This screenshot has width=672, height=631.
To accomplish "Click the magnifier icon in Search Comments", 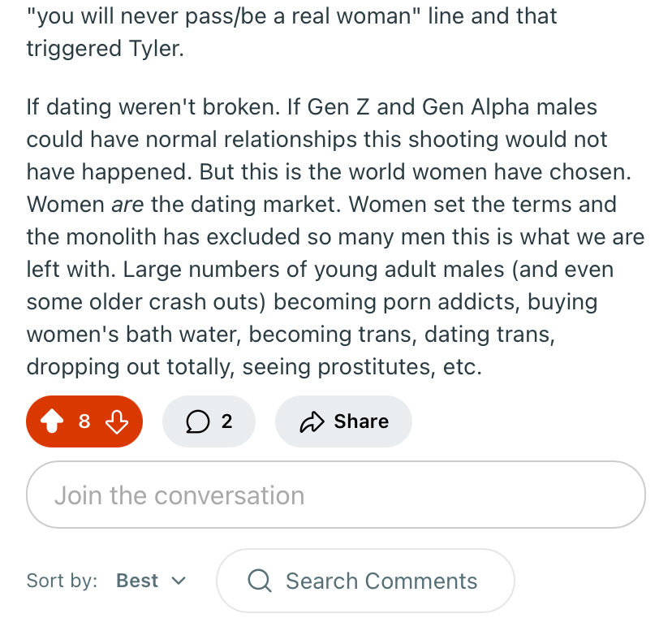I will point(260,581).
